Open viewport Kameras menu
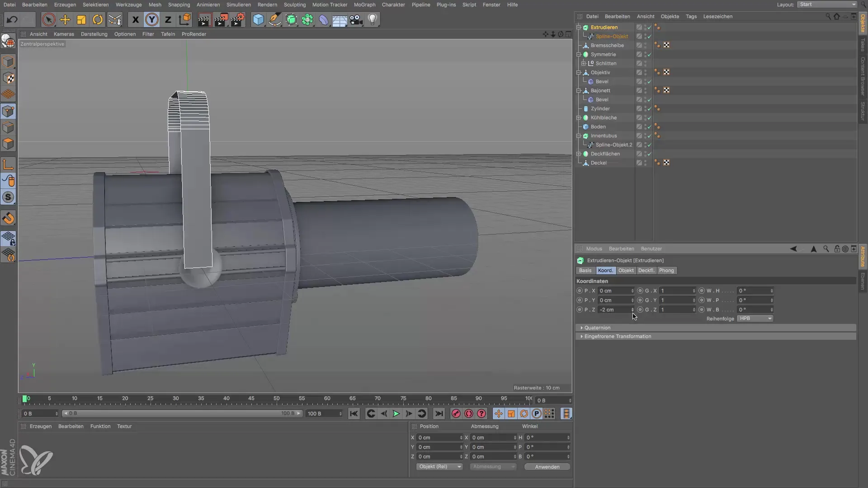Viewport: 868px width, 488px height. (64, 34)
